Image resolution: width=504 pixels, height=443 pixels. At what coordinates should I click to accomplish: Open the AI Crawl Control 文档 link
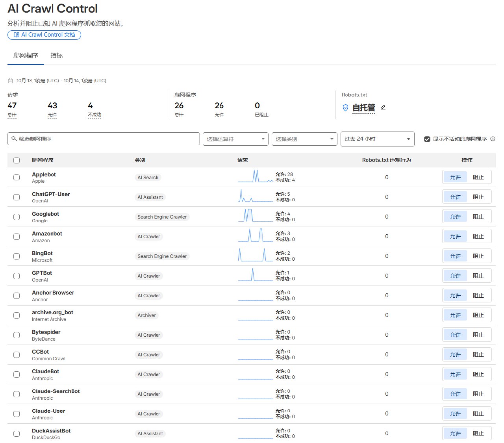pyautogui.click(x=44, y=35)
